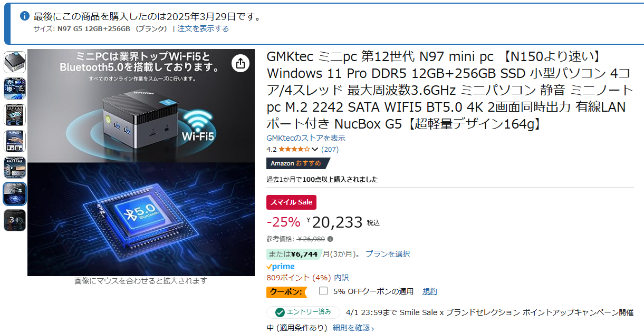Open the (207) reviews count link
The image size is (644, 333).
pos(330,150)
